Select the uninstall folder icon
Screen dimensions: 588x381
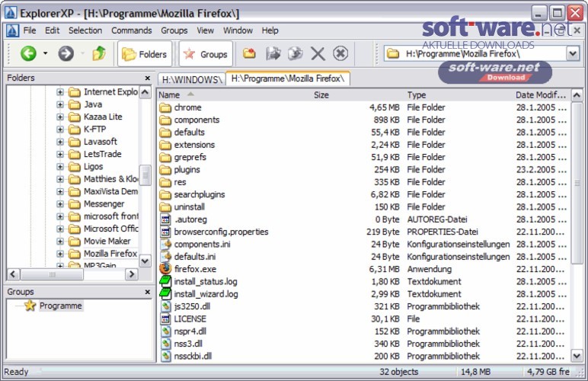(x=165, y=207)
